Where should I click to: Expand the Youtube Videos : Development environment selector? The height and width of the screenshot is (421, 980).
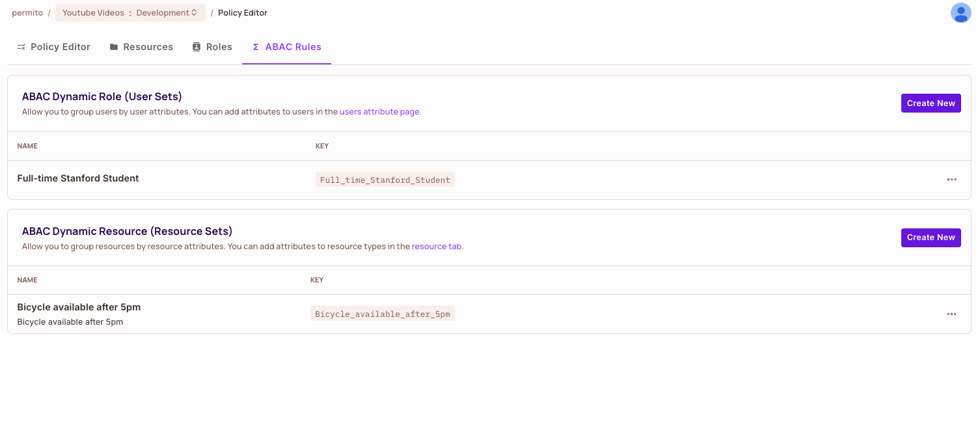click(130, 13)
